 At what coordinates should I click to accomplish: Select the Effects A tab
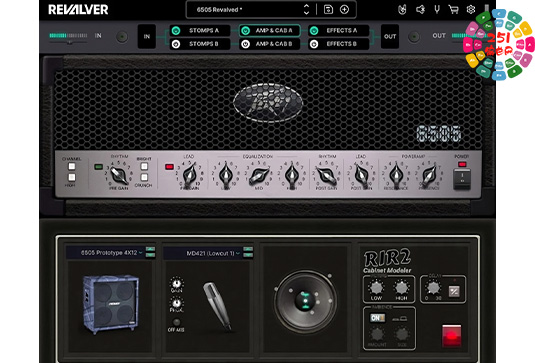pyautogui.click(x=338, y=31)
